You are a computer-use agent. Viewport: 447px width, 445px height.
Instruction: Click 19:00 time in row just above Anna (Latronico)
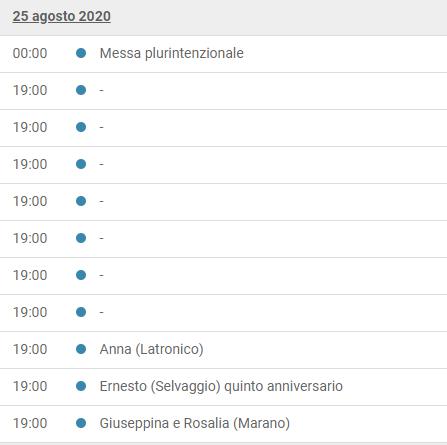[x=30, y=312]
